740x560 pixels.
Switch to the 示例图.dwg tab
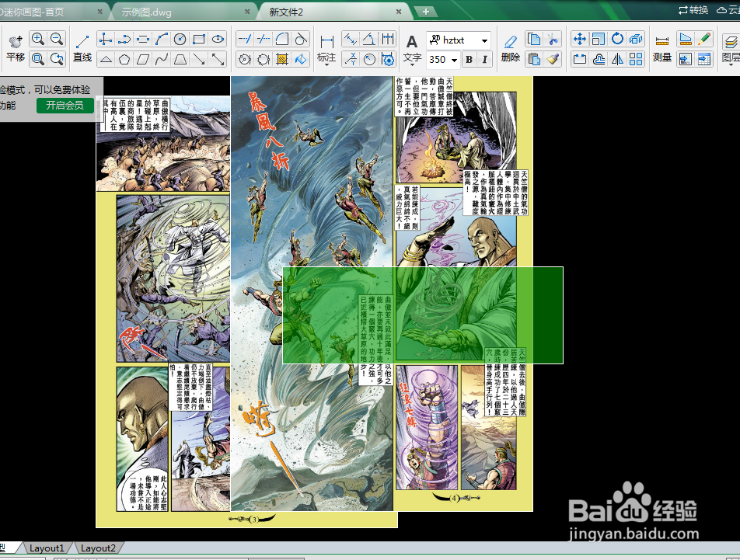(146, 12)
